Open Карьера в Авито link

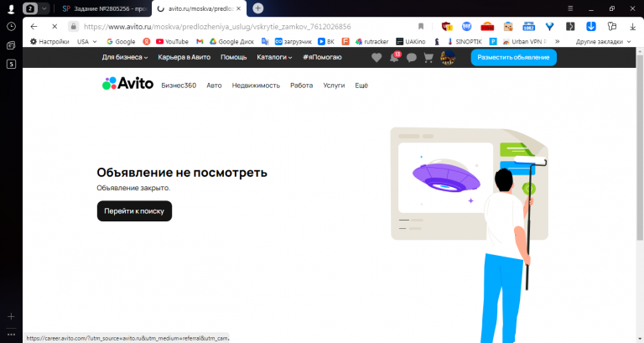pyautogui.click(x=184, y=58)
